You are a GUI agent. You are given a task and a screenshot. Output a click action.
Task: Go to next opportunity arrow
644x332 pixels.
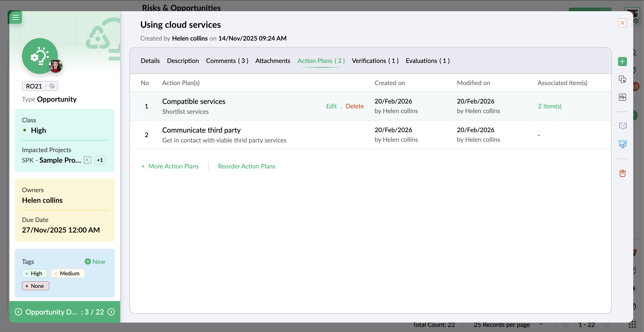[111, 312]
